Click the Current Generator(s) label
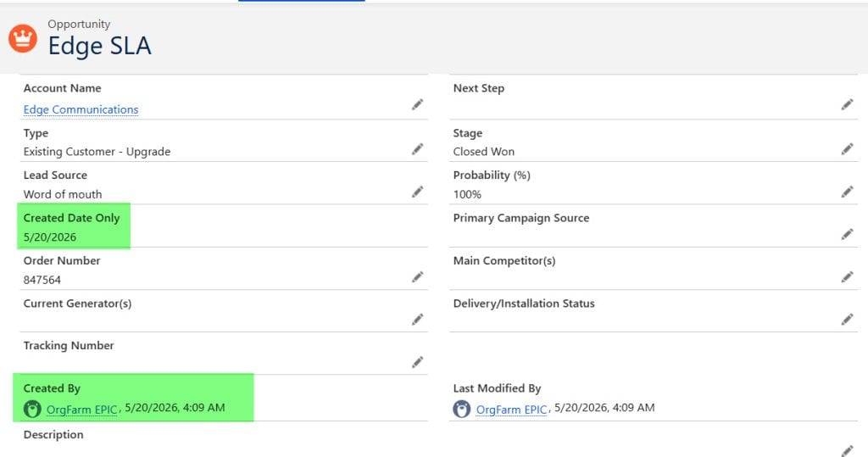This screenshot has width=868, height=457. [77, 304]
